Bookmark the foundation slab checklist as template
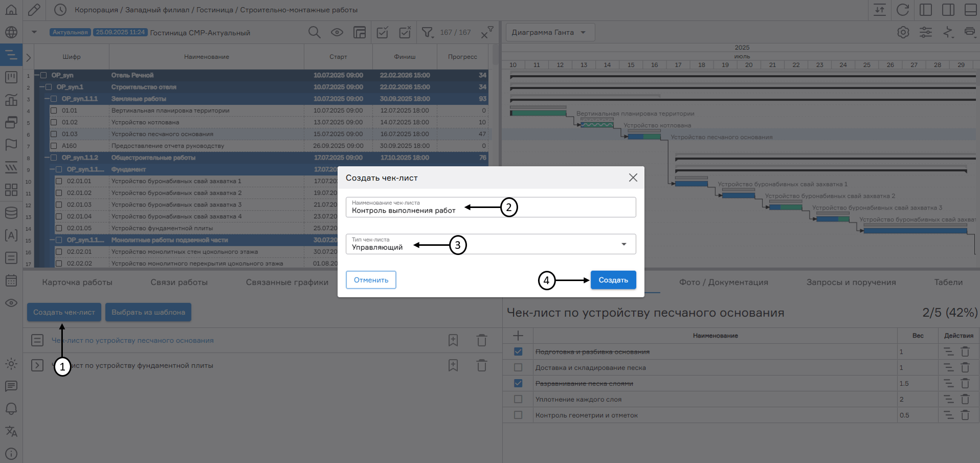 [x=453, y=365]
